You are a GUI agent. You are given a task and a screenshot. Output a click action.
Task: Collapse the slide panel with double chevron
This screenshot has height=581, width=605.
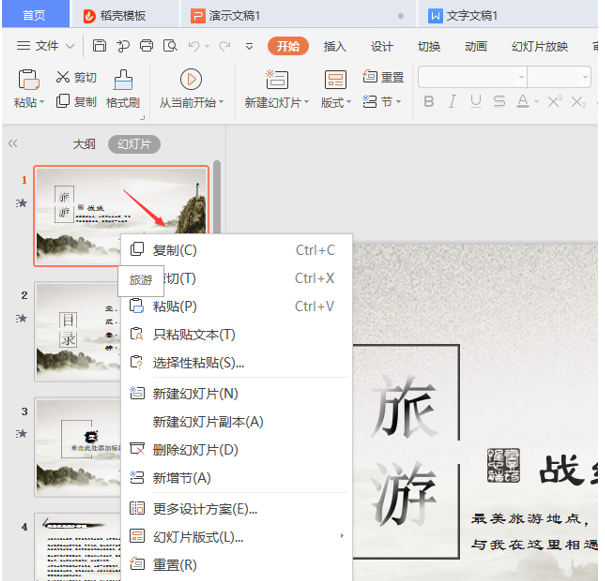pos(13,144)
